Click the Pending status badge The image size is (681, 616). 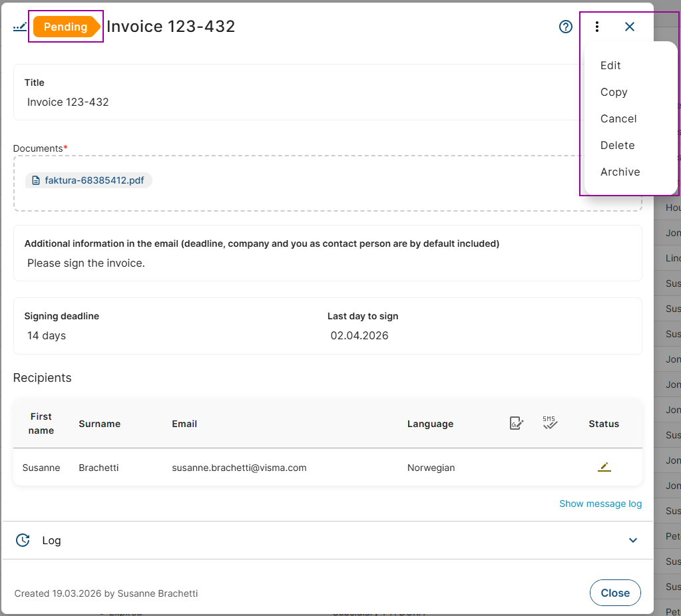click(x=65, y=27)
